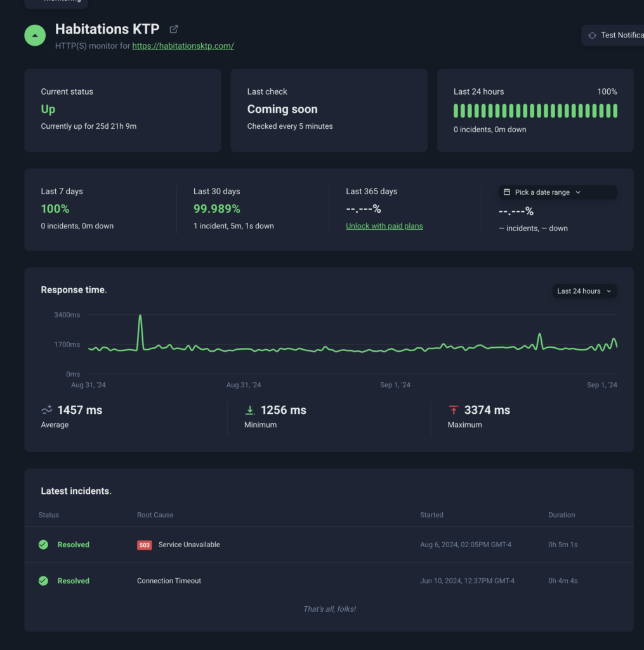Click Unlock with paid plans link
Screen dimensions: 644x650
384,226
